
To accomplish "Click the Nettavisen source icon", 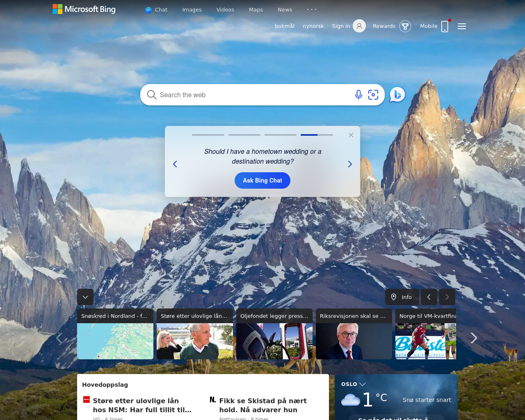I will click(213, 399).
